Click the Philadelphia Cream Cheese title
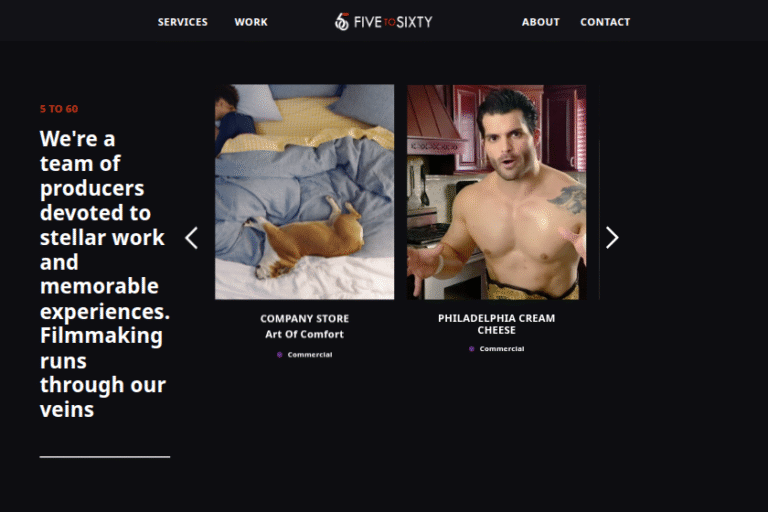 [x=496, y=324]
